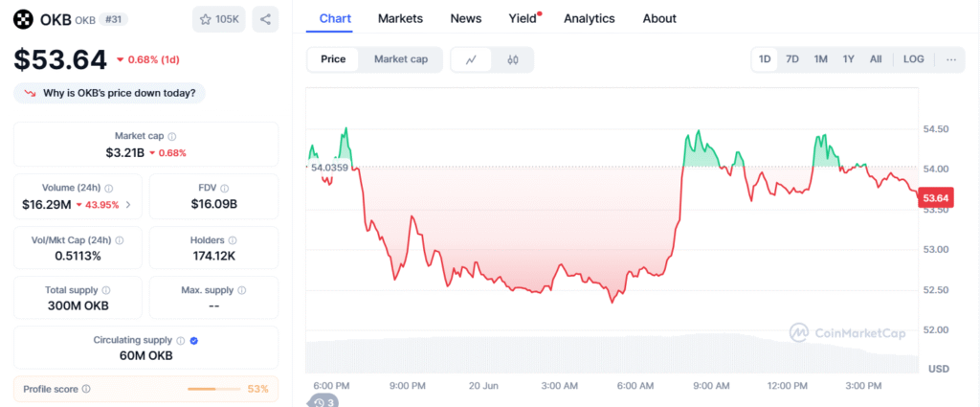This screenshot has height=407, width=980.
Task: Click 'Why is OKB's price down today?'
Action: (109, 93)
